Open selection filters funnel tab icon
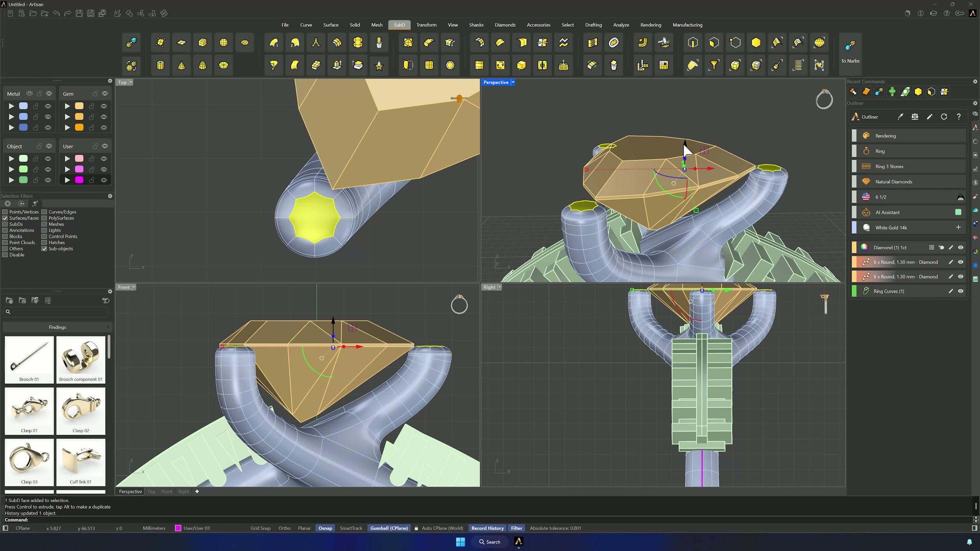Image resolution: width=980 pixels, height=551 pixels. click(35, 204)
